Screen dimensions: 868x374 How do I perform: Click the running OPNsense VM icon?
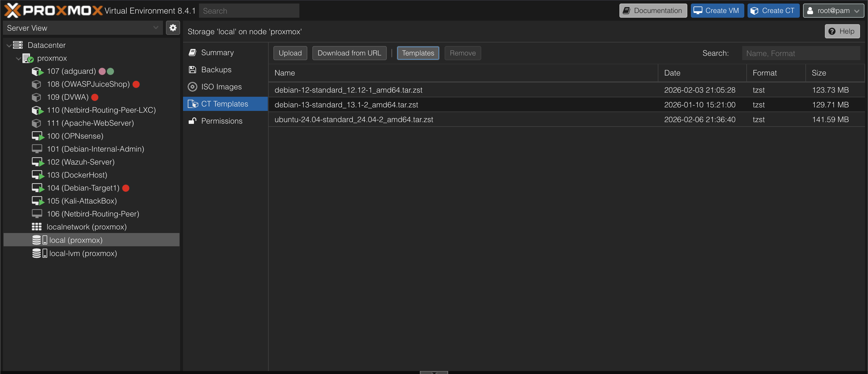37,136
